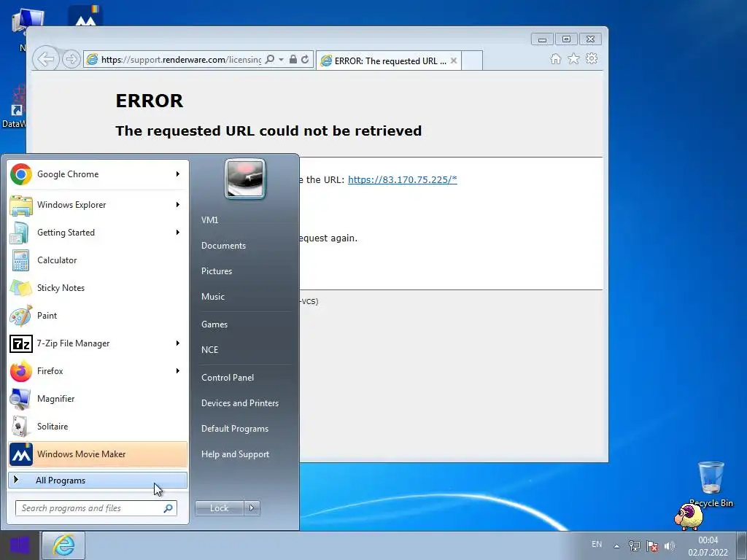Open address bar autocomplete dropdown
This screenshot has height=560, width=747.
pyautogui.click(x=281, y=60)
